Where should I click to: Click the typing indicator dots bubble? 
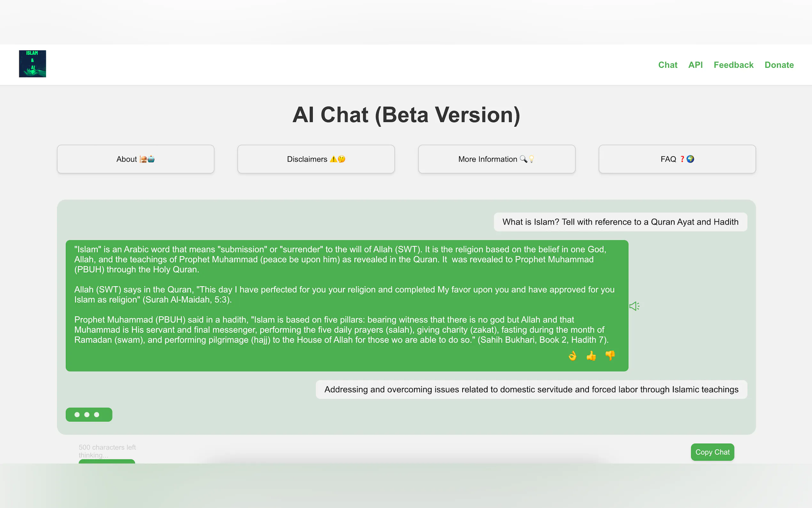(x=89, y=415)
